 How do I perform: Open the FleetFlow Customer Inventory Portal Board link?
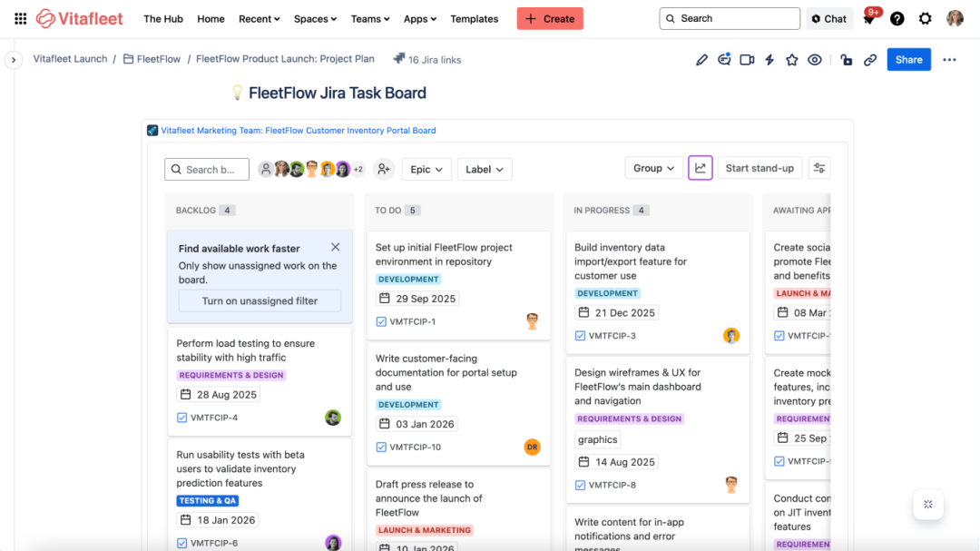click(x=299, y=130)
